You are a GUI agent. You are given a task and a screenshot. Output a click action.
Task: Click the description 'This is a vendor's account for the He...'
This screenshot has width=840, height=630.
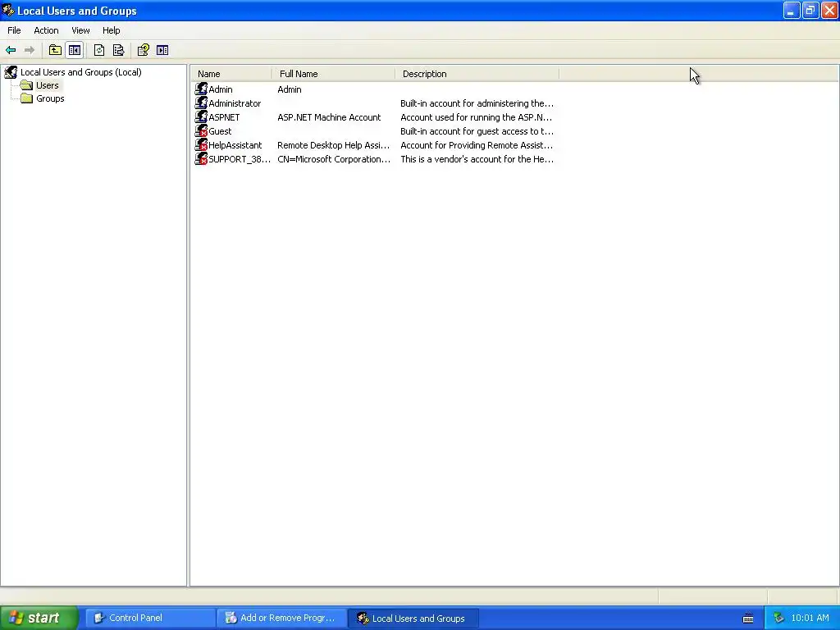(x=477, y=159)
